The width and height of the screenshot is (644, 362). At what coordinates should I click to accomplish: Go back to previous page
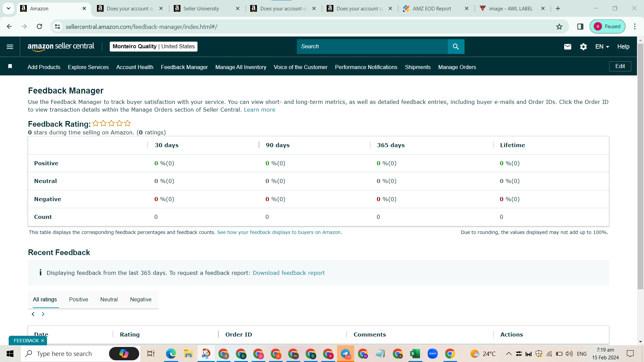point(9,26)
